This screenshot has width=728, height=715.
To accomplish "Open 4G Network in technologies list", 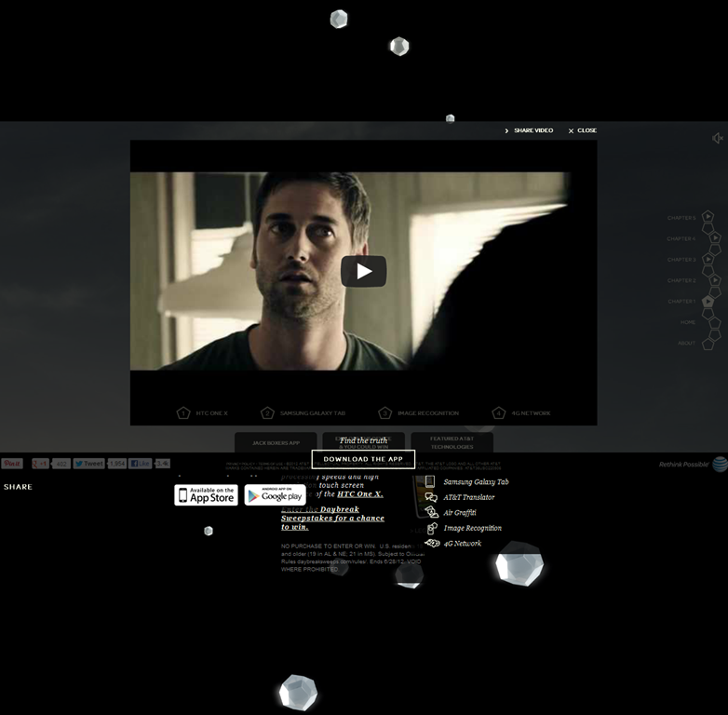I will pyautogui.click(x=463, y=543).
